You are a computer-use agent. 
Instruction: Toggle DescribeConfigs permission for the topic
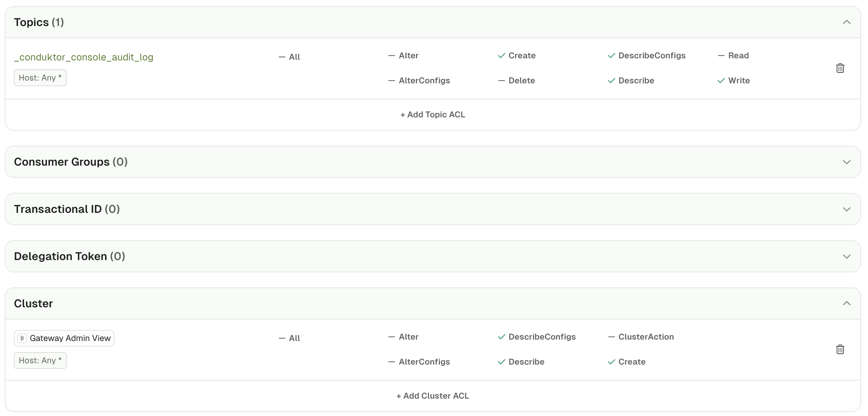tap(647, 56)
